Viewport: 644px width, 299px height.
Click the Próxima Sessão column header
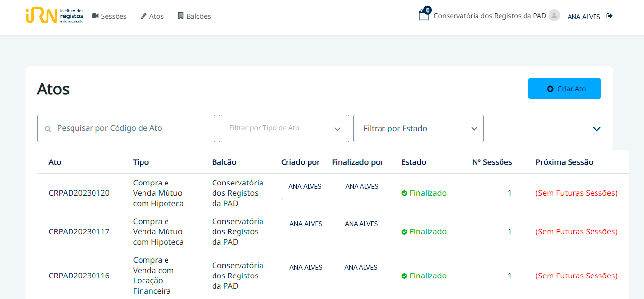564,162
